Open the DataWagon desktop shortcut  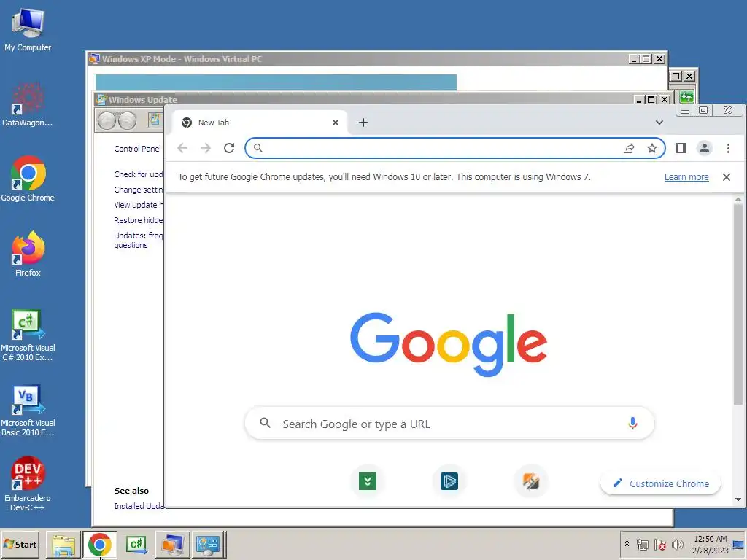[28, 105]
